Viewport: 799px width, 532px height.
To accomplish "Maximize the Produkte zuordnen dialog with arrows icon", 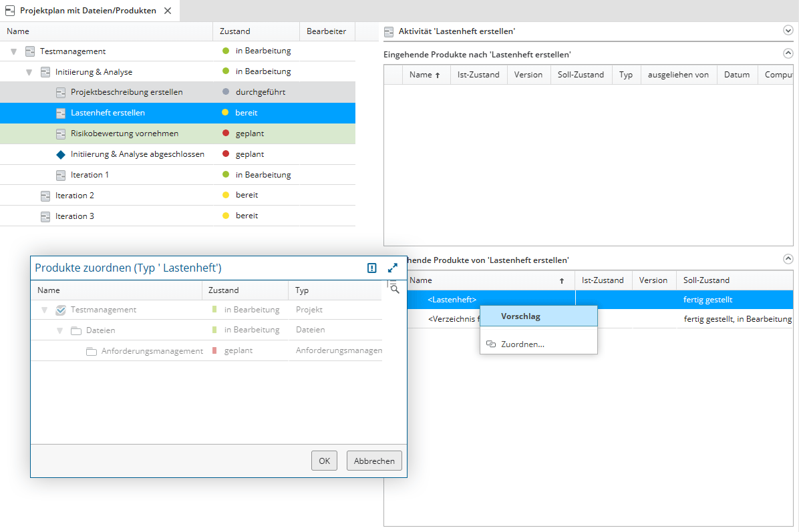I will (x=393, y=268).
